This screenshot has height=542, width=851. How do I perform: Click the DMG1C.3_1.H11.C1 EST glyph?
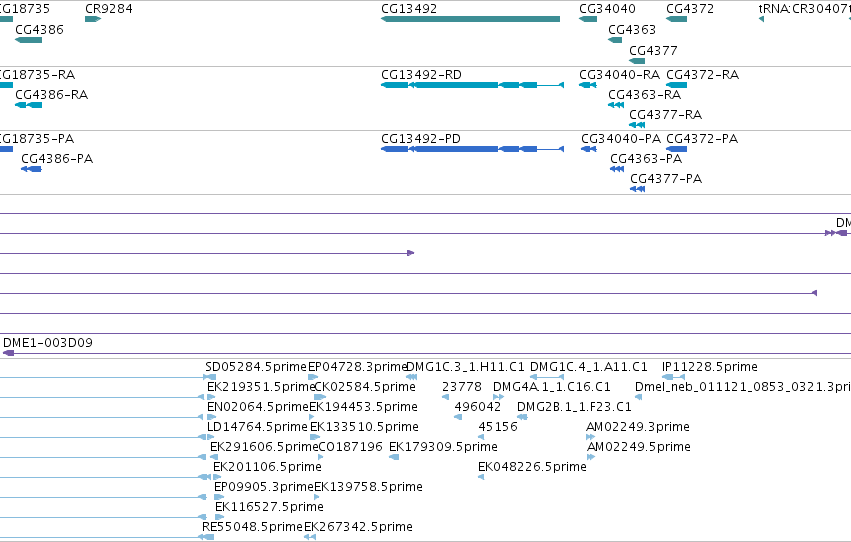411,377
